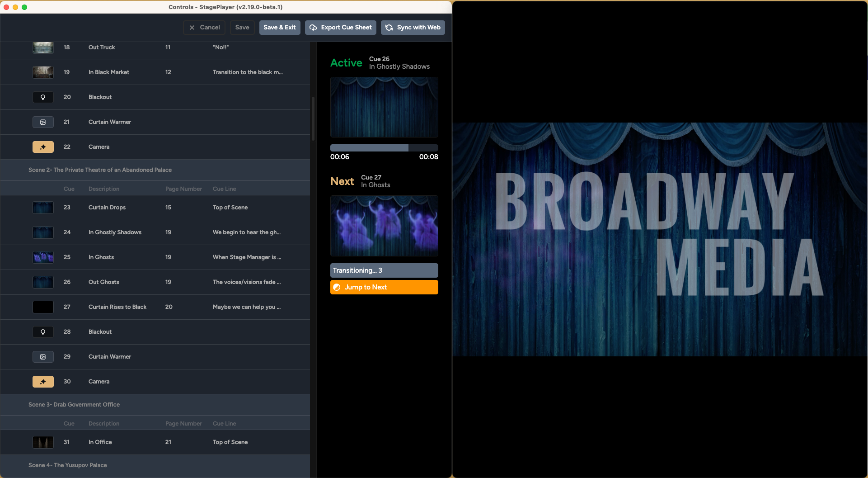
Task: Click the cloud icon on Export Cue Sheet
Action: pyautogui.click(x=313, y=28)
